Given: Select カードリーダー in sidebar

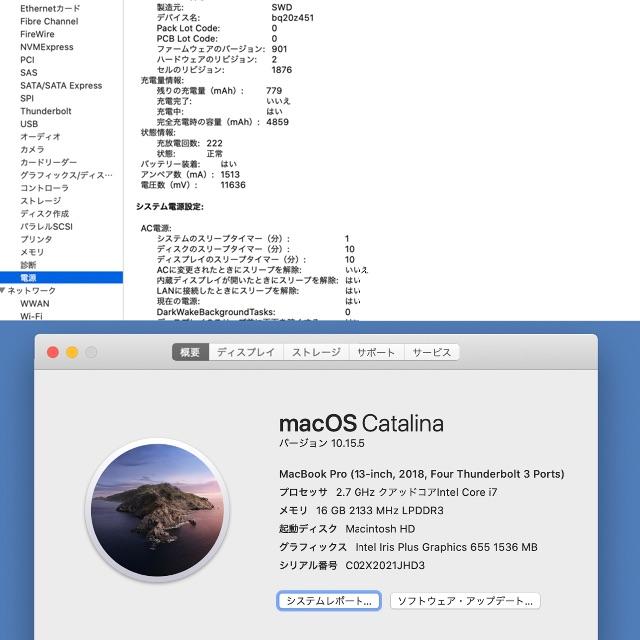Looking at the screenshot, I should tap(49, 162).
